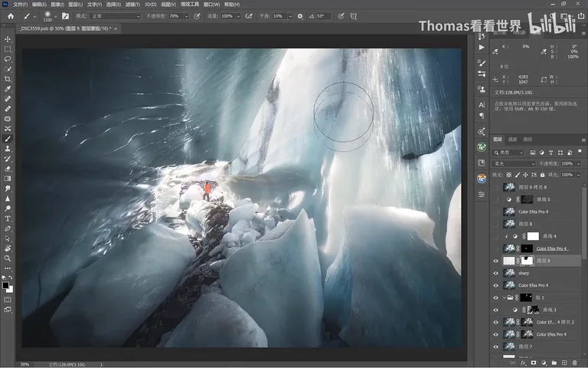Select the Eyedropper tool in toolbox
Screen dimensions: 588x368
[x=8, y=89]
